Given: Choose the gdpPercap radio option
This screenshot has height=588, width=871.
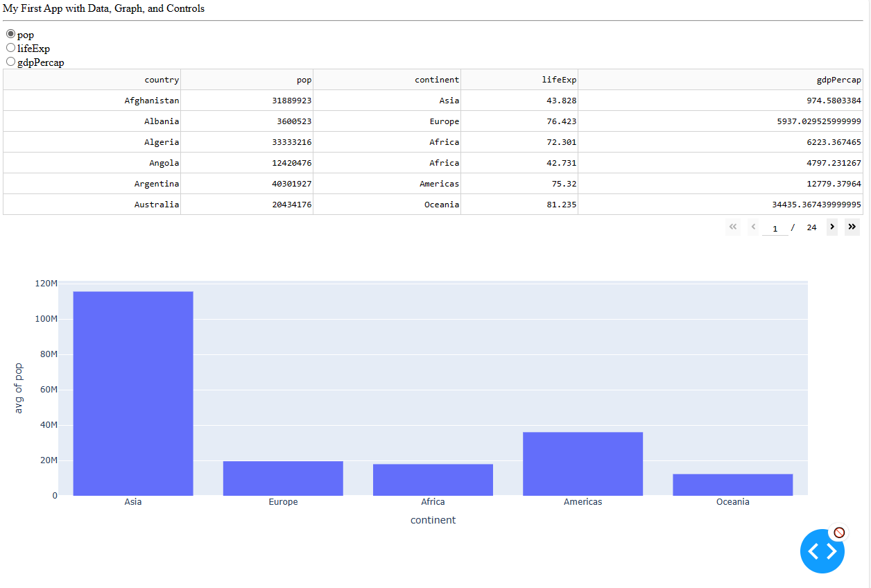Looking at the screenshot, I should (x=10, y=62).
